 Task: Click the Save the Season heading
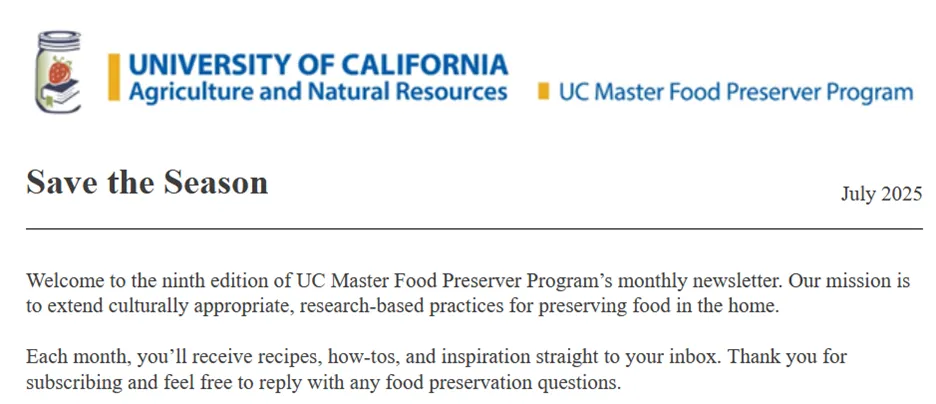tap(147, 182)
